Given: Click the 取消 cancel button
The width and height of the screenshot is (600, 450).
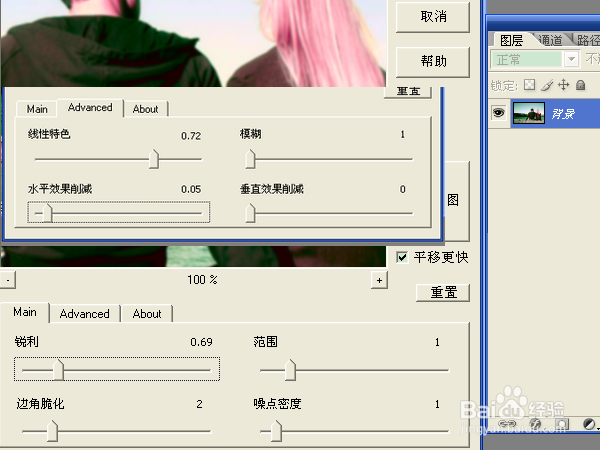Looking at the screenshot, I should 433,17.
